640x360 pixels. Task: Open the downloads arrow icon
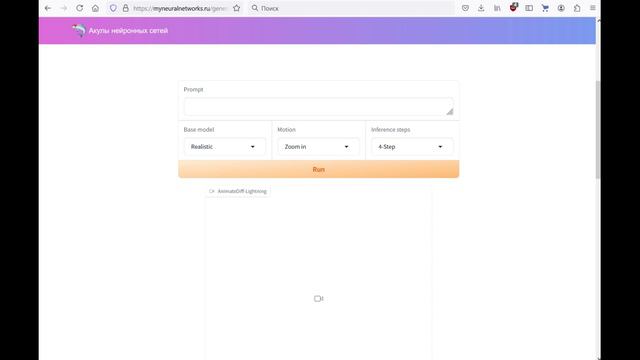[481, 8]
